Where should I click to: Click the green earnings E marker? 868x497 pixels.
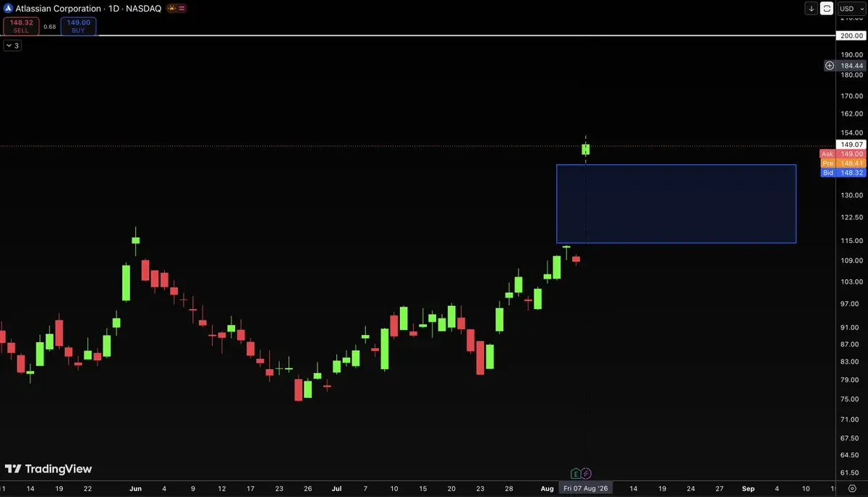coord(576,474)
